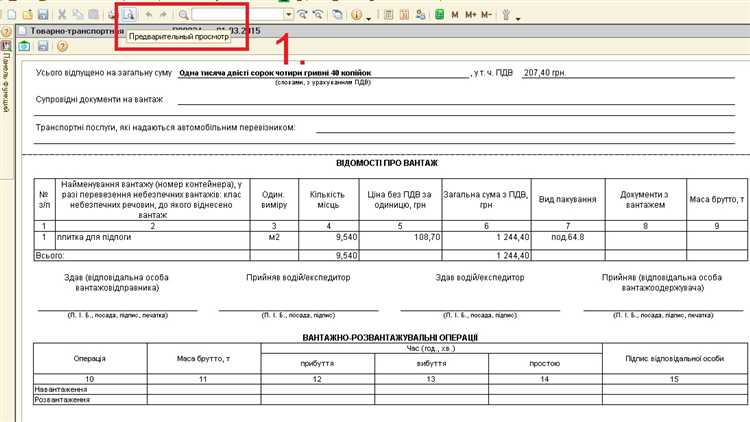Click the Find Previous binoculars icon
750x422 pixels.
(318, 14)
